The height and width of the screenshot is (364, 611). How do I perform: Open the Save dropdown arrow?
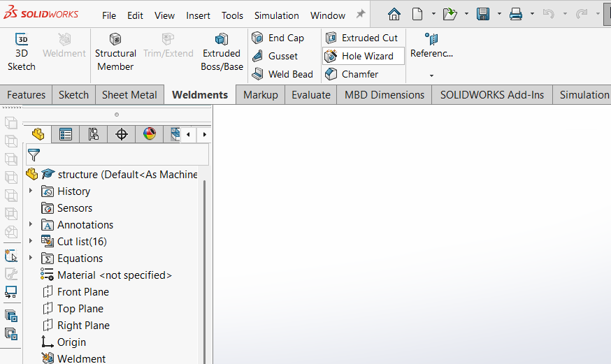(x=499, y=14)
